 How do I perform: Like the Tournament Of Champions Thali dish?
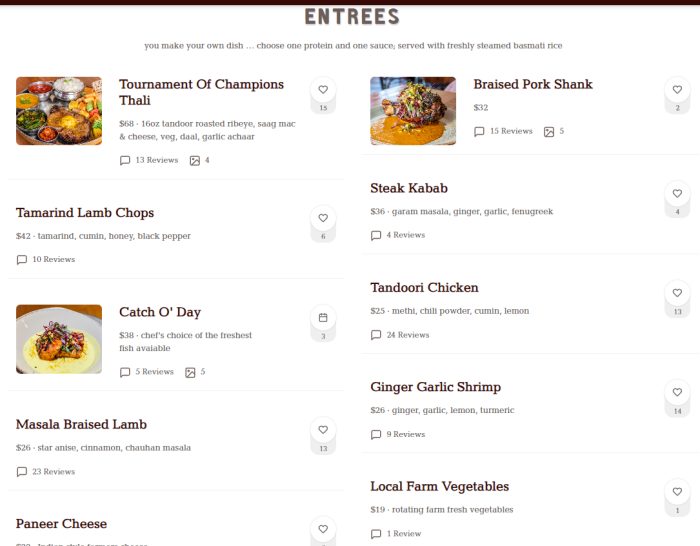click(323, 89)
